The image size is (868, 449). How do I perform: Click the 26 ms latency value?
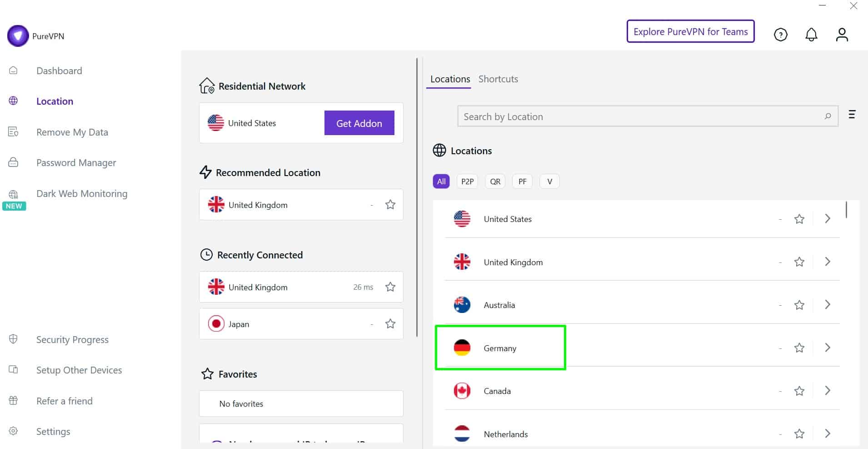(363, 287)
